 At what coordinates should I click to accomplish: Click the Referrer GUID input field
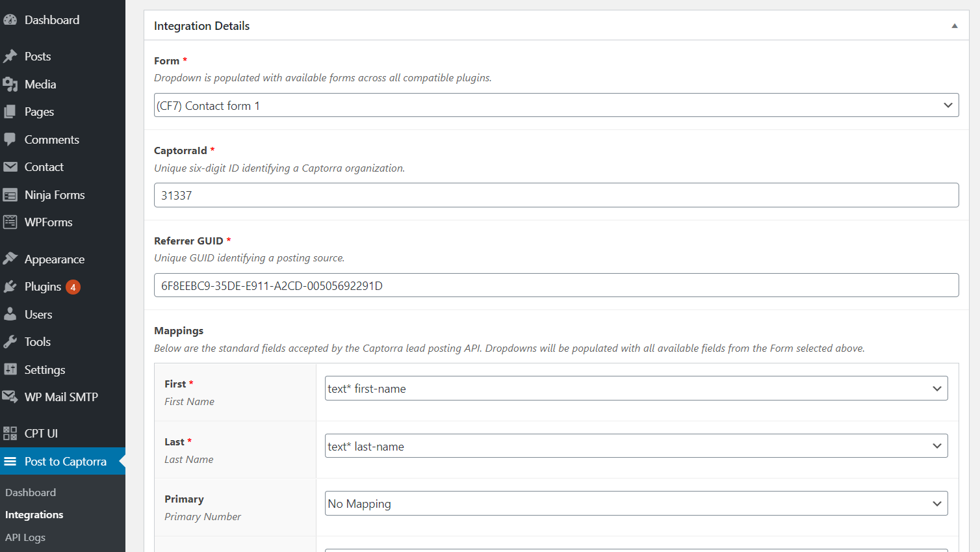(x=556, y=285)
